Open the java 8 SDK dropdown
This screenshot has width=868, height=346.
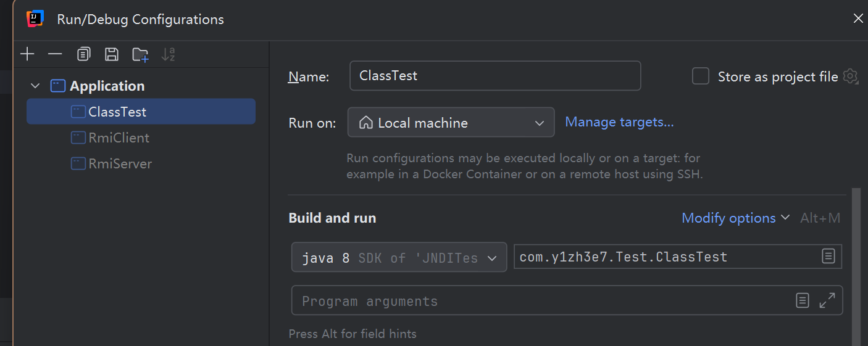click(399, 258)
